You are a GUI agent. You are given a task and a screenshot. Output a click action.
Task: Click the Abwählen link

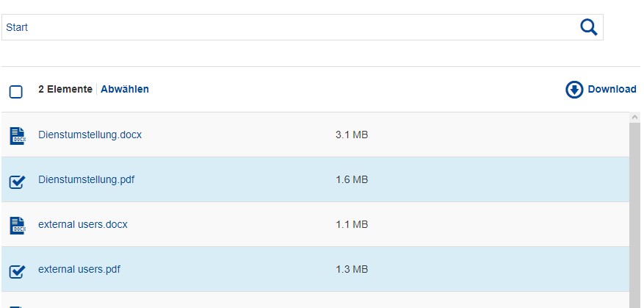125,90
